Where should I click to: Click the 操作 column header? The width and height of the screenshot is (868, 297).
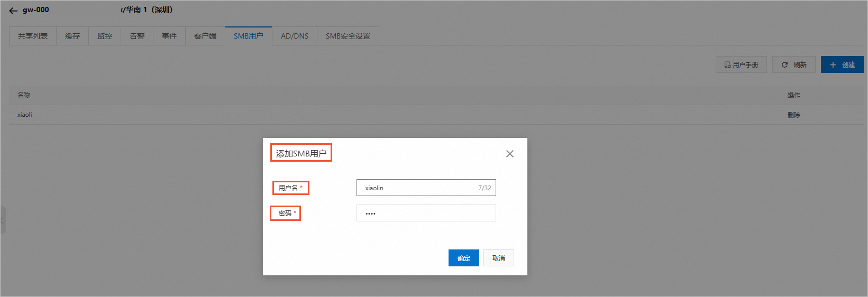point(793,95)
